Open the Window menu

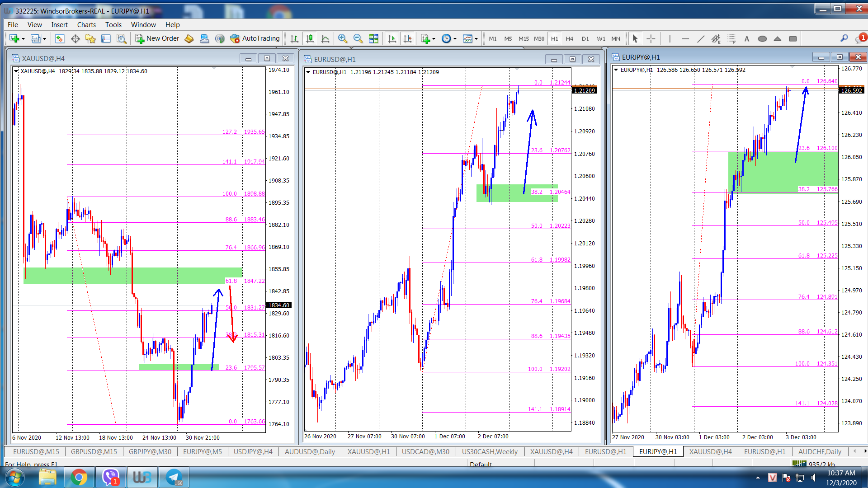[x=143, y=25]
